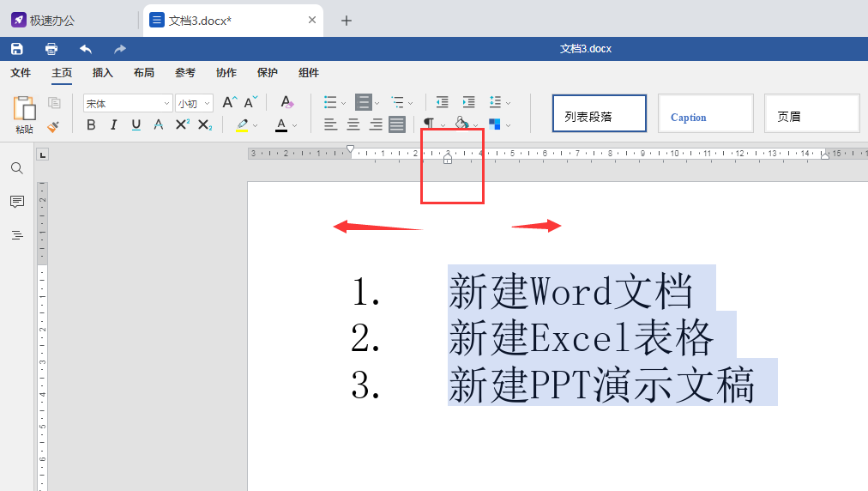The image size is (868, 491).
Task: Switch to the 极速办公 home tab
Action: [x=43, y=21]
